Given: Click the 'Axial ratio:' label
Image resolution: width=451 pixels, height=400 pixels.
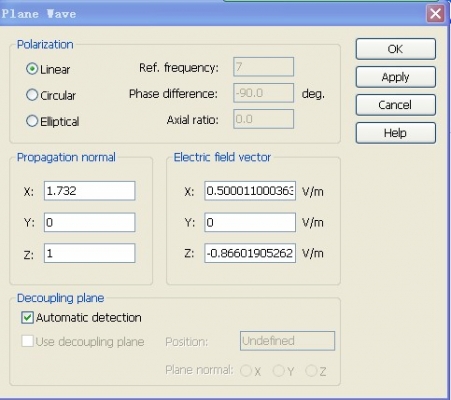Looking at the screenshot, I should tap(193, 119).
